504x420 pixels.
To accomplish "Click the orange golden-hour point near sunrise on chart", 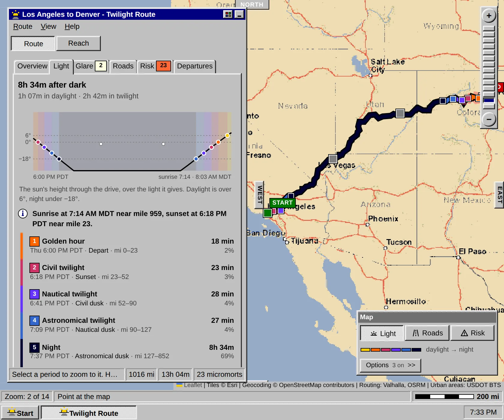I will point(218,142).
